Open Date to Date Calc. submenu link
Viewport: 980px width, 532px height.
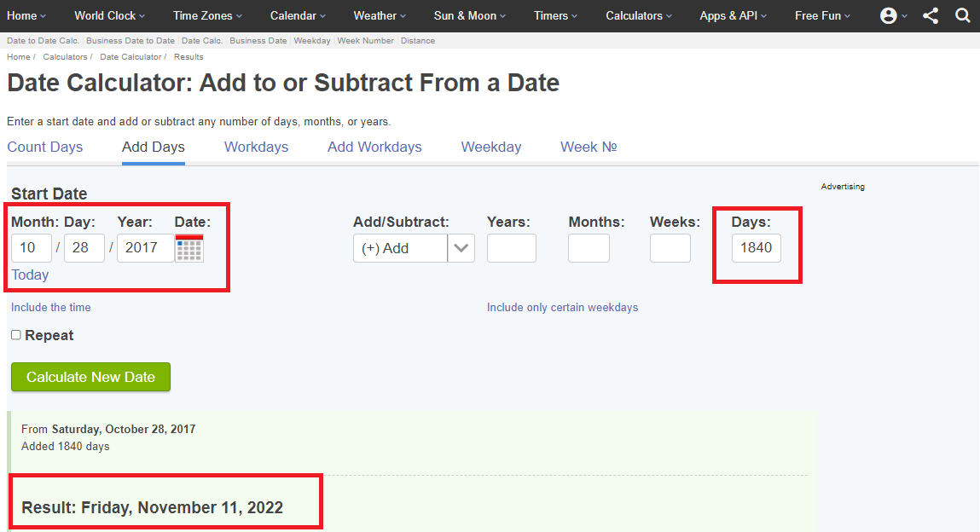pyautogui.click(x=43, y=41)
